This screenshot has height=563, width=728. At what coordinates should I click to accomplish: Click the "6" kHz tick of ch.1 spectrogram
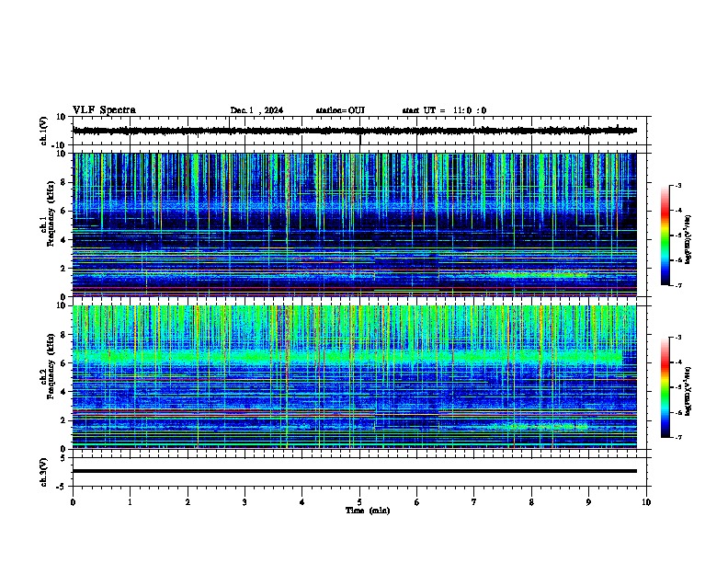64,212
